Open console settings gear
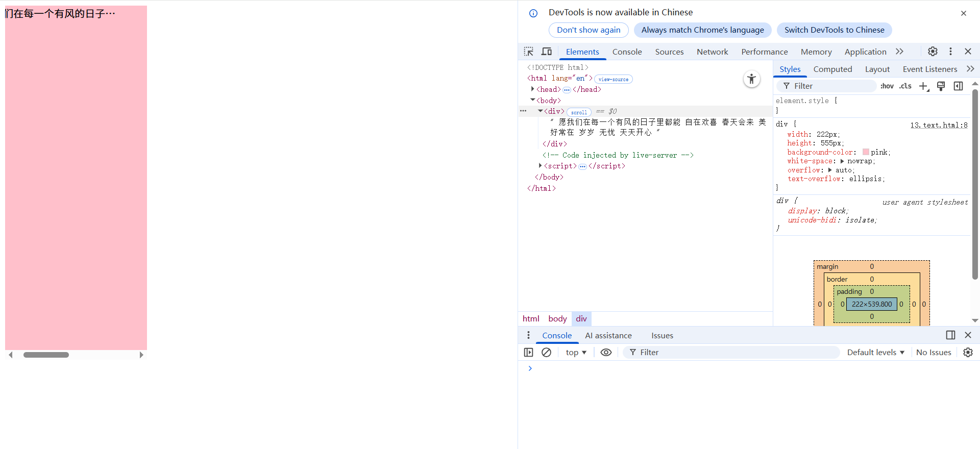The height and width of the screenshot is (449, 980). pos(968,353)
